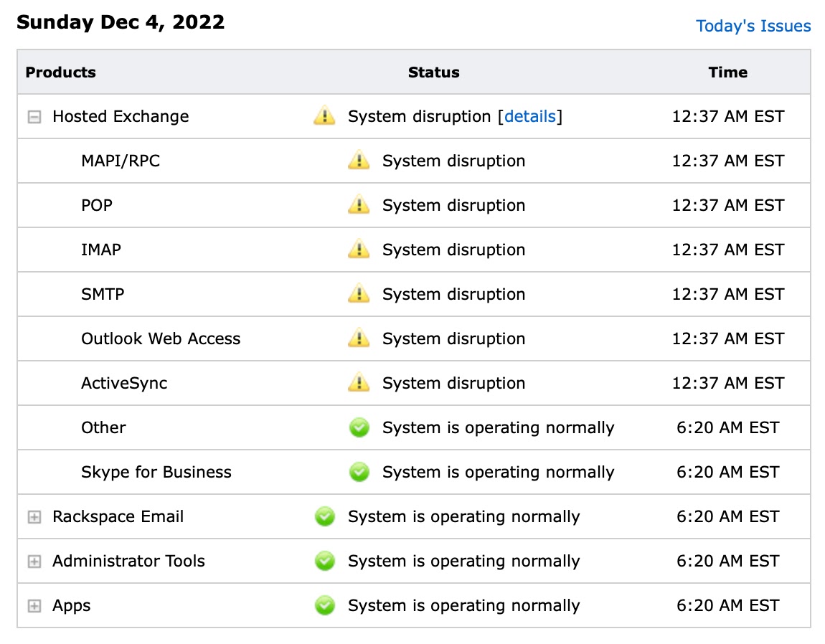Click the IMAP 12:37 AM EST time
Image resolution: width=825 pixels, height=644 pixels.
[727, 250]
